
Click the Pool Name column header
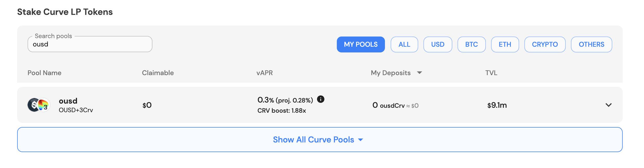[44, 73]
